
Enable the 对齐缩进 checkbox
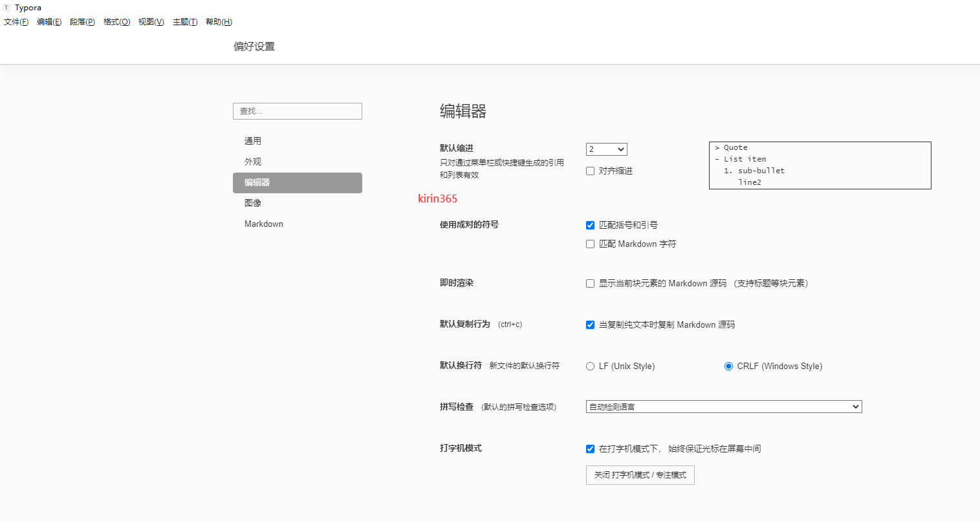point(590,171)
